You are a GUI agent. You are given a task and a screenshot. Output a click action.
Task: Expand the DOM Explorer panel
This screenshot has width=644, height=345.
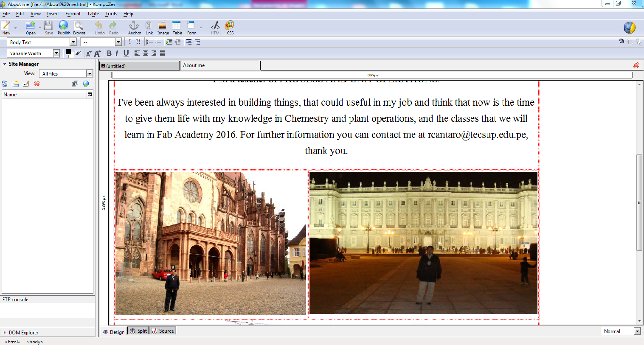tap(4, 333)
